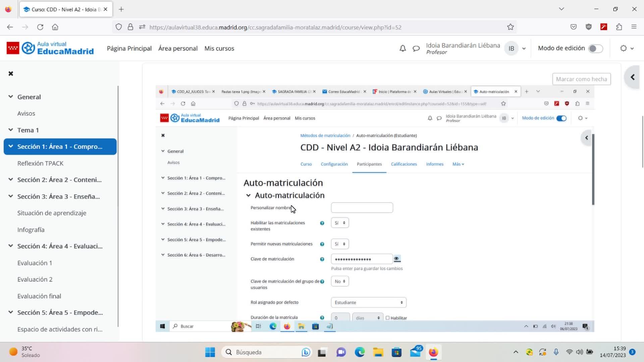Open the block drawer arrow

632,77
